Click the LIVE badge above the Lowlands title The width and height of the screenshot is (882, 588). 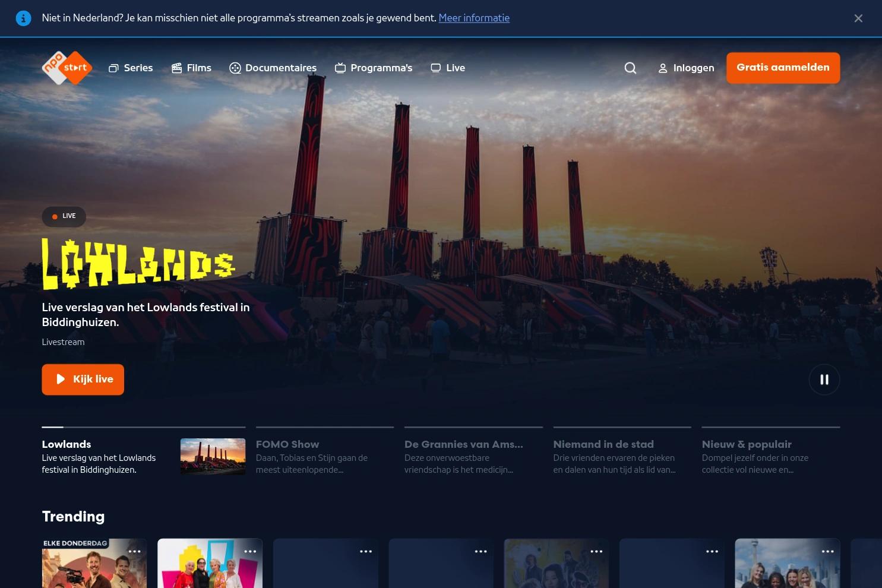(x=64, y=216)
